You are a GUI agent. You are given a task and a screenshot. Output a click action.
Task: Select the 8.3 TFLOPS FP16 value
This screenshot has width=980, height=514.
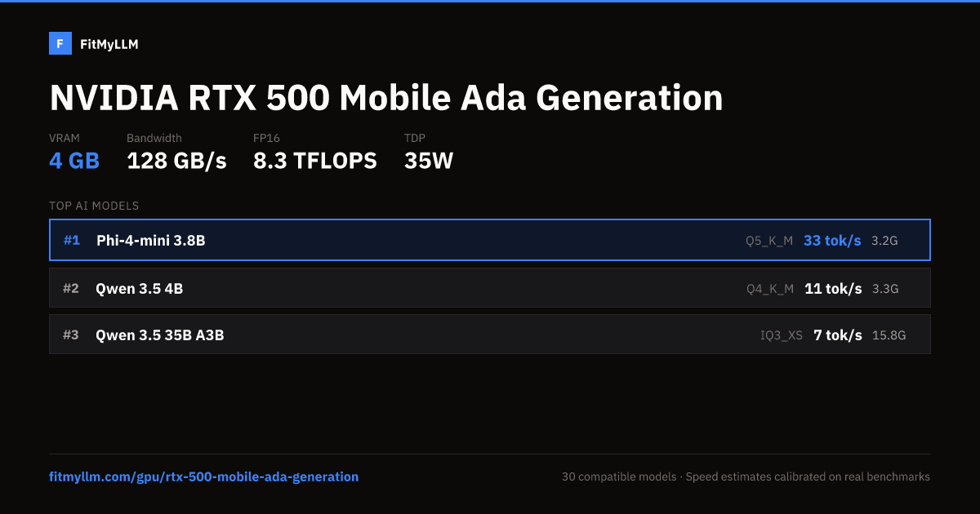(315, 161)
